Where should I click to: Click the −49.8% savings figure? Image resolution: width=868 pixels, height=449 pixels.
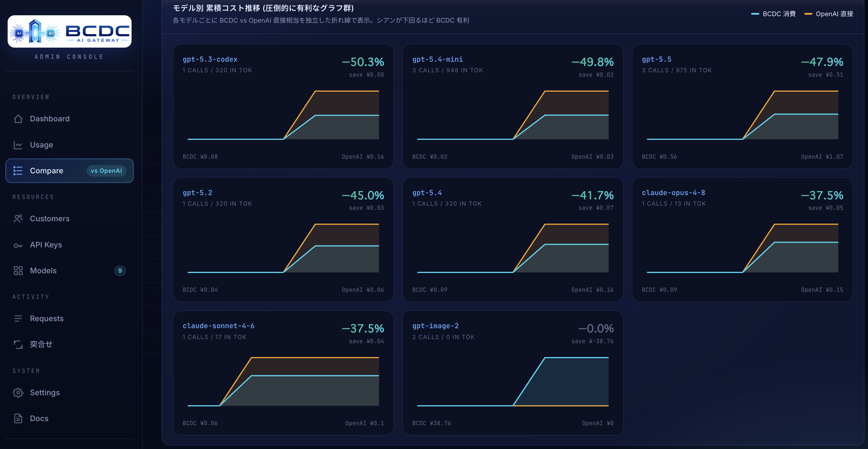click(592, 62)
